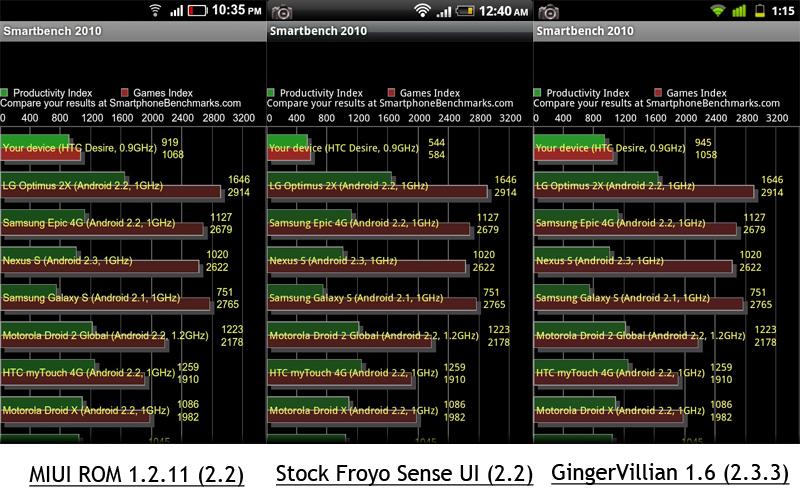
Task: Select Nexus S row in the Stock Froyo panel
Action: pos(381,261)
